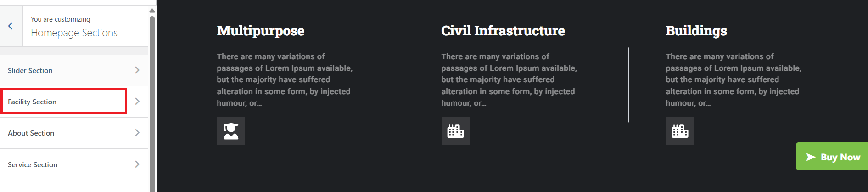This screenshot has height=192, width=868.
Task: Click the chevron beside About Section
Action: 137,133
